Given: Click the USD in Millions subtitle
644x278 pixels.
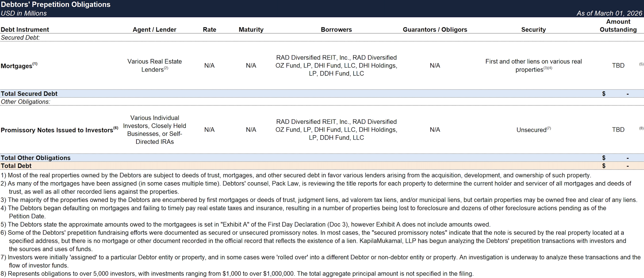Looking at the screenshot, I should [24, 13].
